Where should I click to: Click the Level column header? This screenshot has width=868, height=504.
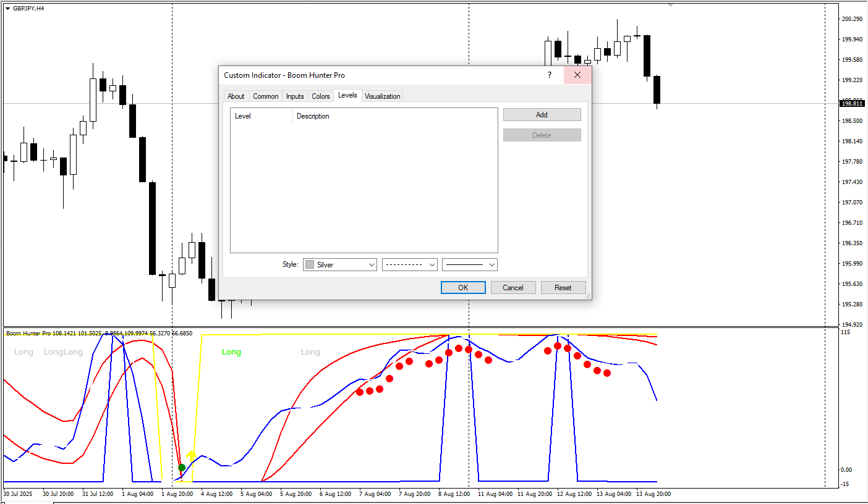[x=262, y=116]
